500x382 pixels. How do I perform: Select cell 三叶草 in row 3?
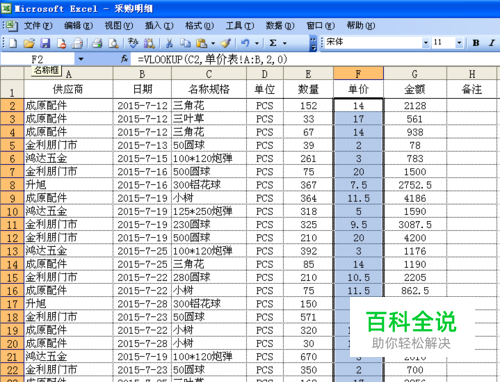tap(209, 119)
